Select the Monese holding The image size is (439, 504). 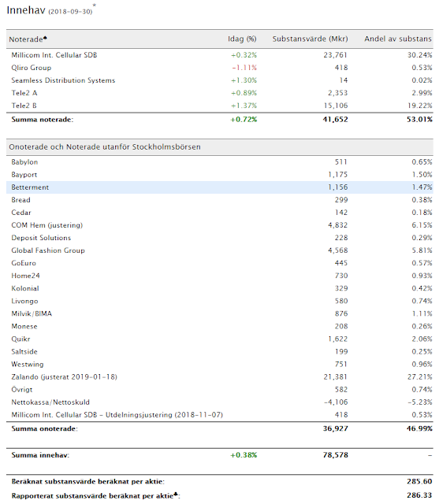pyautogui.click(x=220, y=326)
